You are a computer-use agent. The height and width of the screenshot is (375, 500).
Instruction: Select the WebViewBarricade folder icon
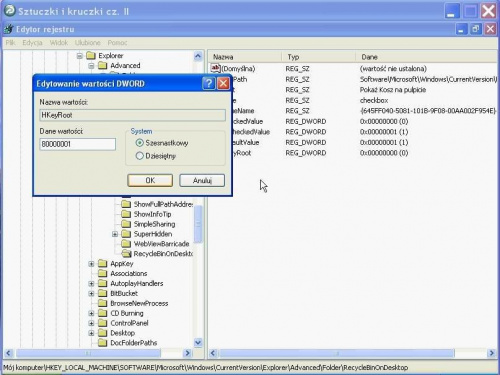(126, 244)
